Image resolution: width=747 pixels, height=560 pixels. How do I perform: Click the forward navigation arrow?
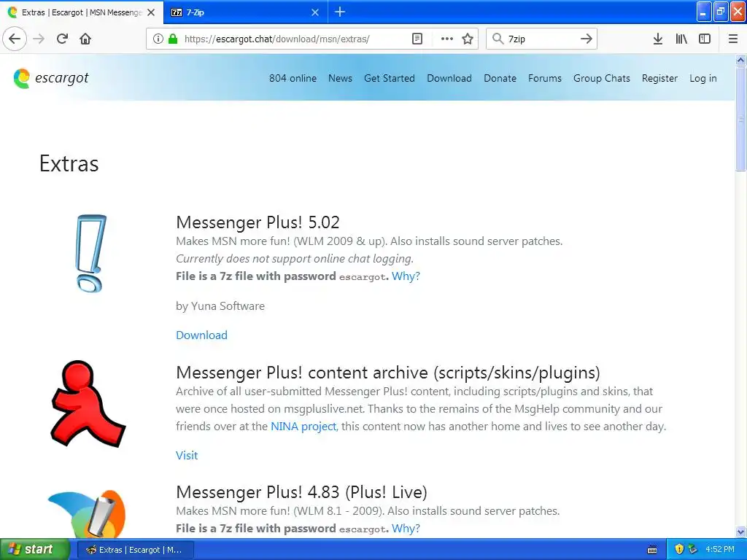[39, 39]
